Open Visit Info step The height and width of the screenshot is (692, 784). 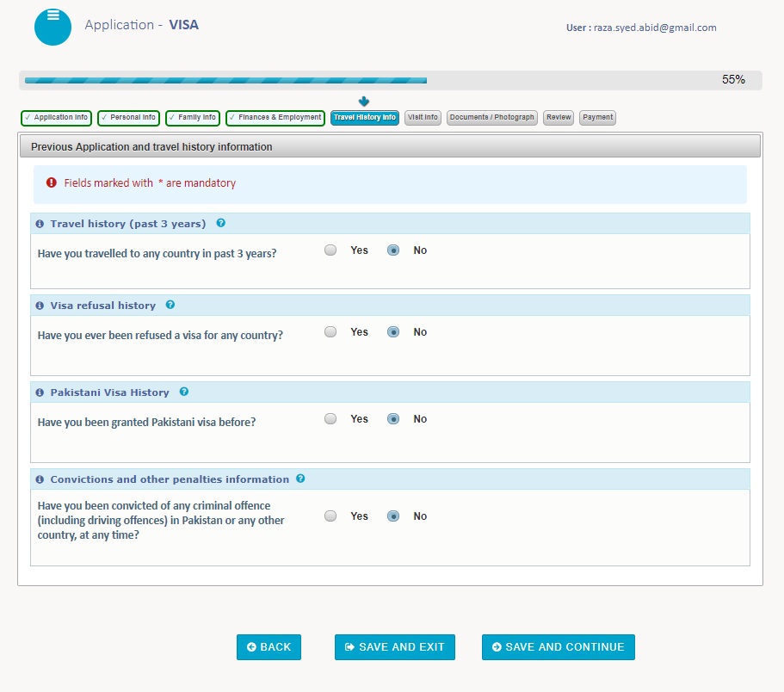click(423, 118)
